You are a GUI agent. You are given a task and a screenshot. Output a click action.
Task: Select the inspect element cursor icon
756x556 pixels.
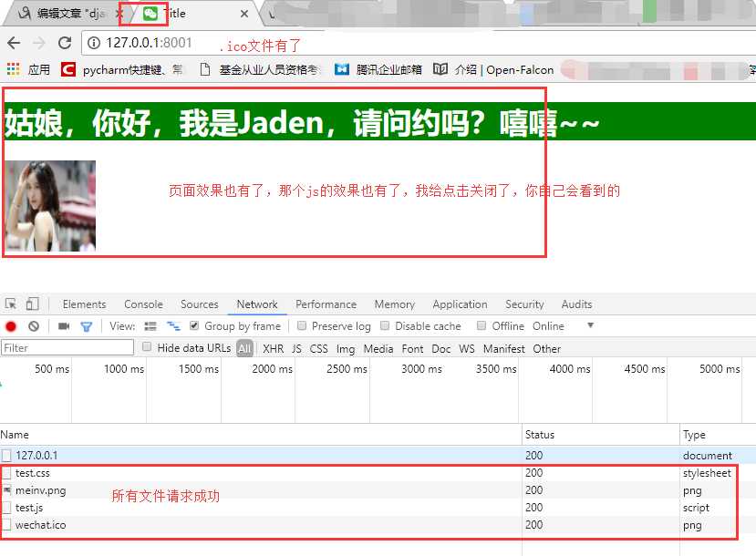point(11,304)
